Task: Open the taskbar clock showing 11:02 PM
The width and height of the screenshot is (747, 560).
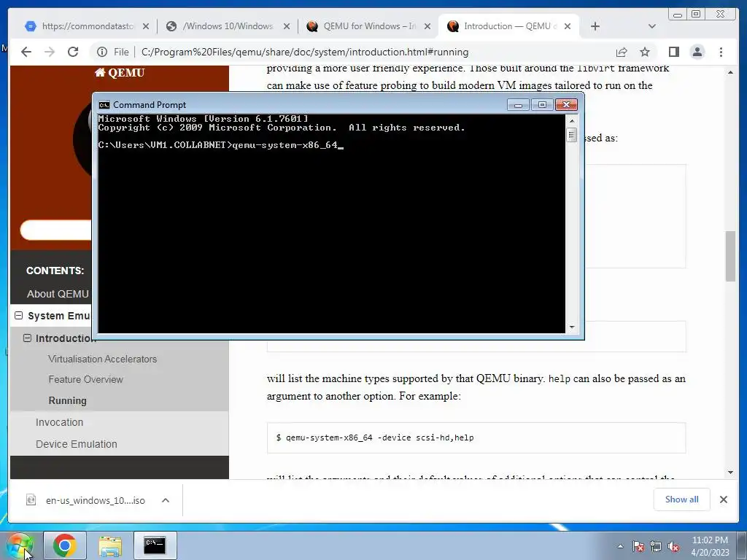Action: 710,546
